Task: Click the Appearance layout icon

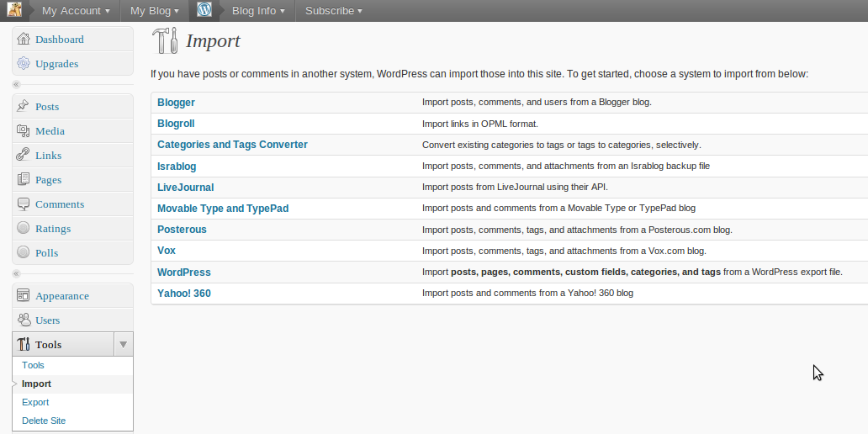Action: point(24,295)
